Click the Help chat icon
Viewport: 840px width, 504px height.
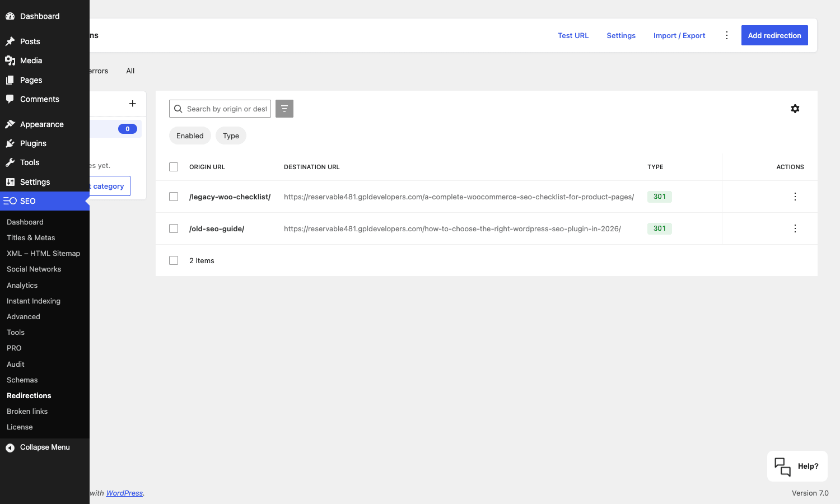(782, 466)
